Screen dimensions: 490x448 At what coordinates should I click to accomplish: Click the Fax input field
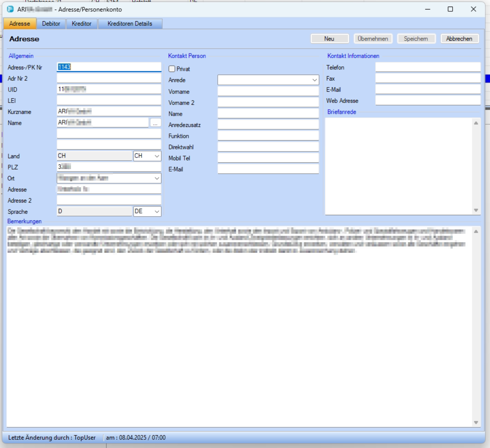pos(428,78)
